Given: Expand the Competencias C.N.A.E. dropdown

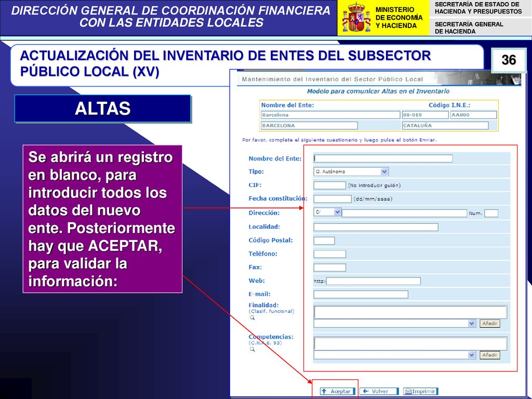Looking at the screenshot, I should tap(395, 355).
